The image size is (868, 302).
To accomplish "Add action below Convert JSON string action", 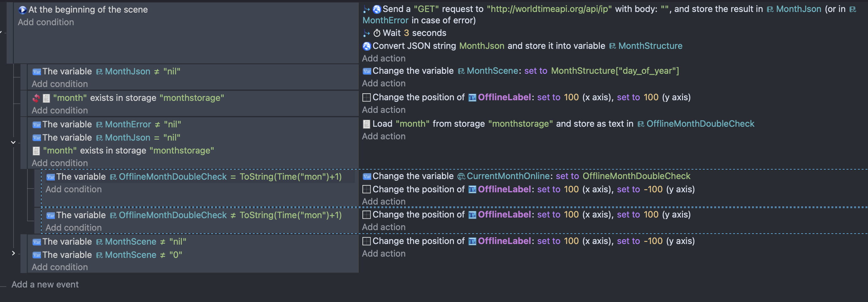I will [x=384, y=58].
